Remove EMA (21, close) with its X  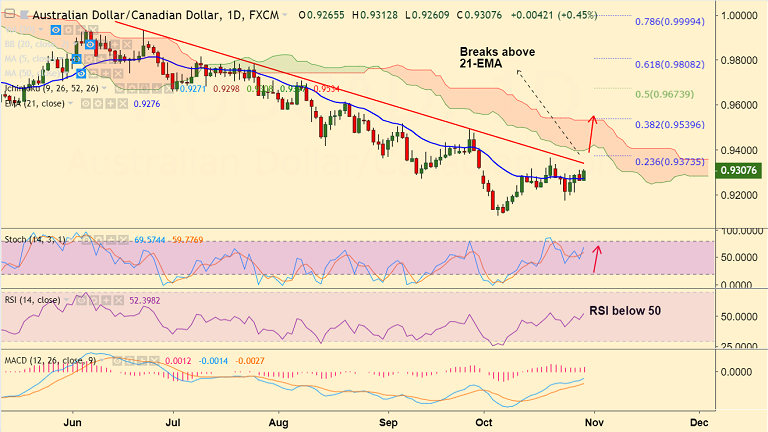click(123, 103)
